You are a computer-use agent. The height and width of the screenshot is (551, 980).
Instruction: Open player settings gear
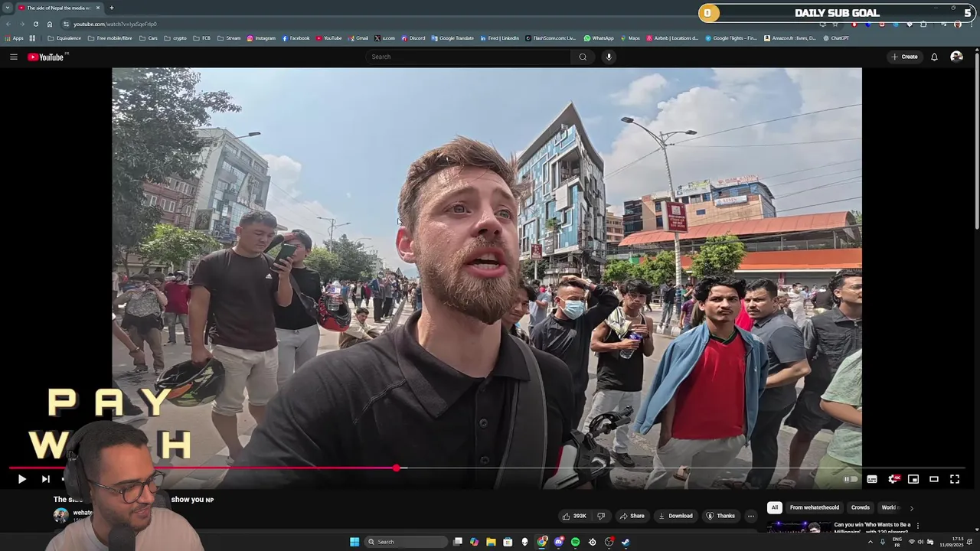(x=893, y=479)
